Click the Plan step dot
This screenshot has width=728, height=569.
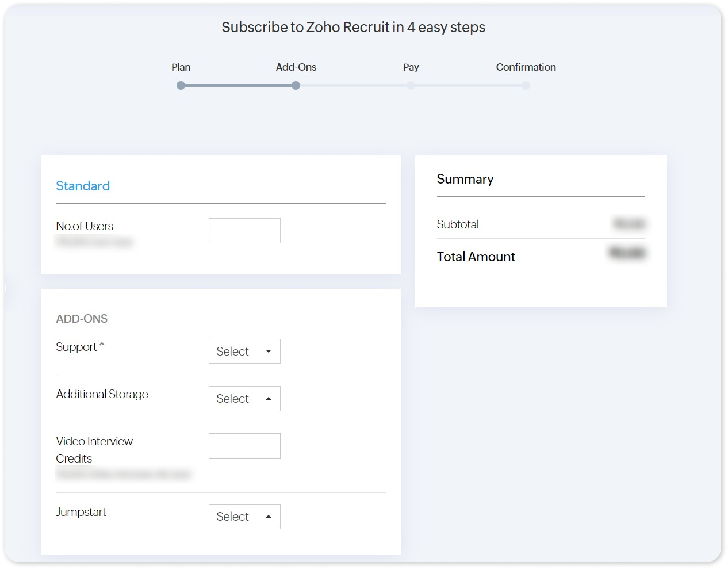point(181,86)
